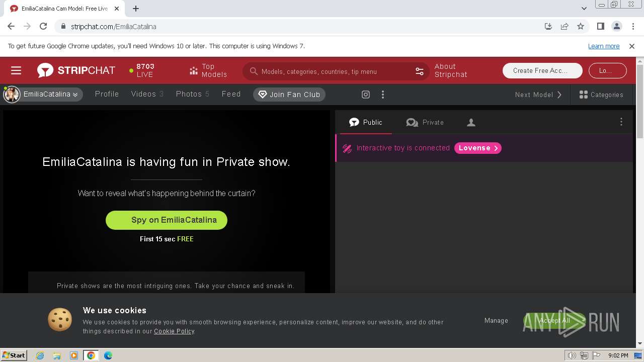Viewport: 644px width, 362px height.
Task: Open Windows Media Player from taskbar
Action: [74, 355]
